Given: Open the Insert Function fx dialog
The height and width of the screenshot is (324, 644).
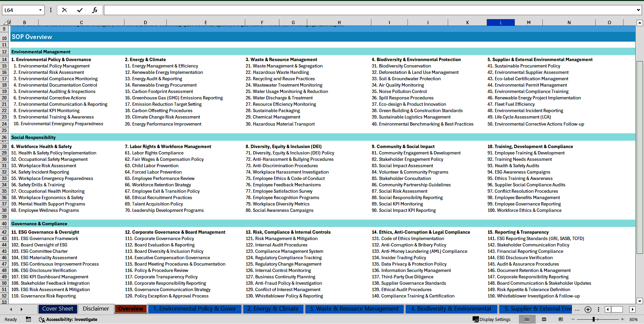Looking at the screenshot, I should [x=95, y=10].
